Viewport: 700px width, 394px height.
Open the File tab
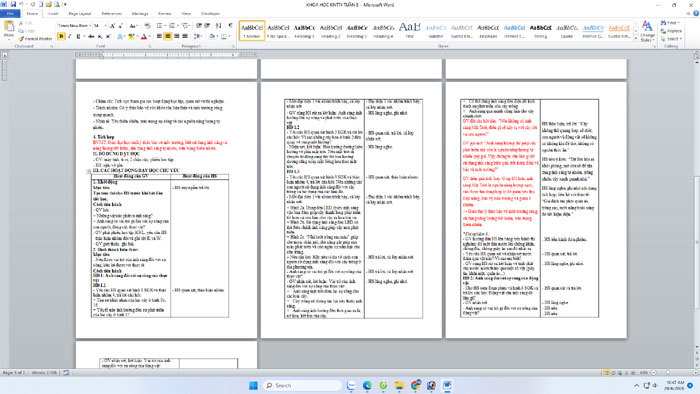(10, 14)
